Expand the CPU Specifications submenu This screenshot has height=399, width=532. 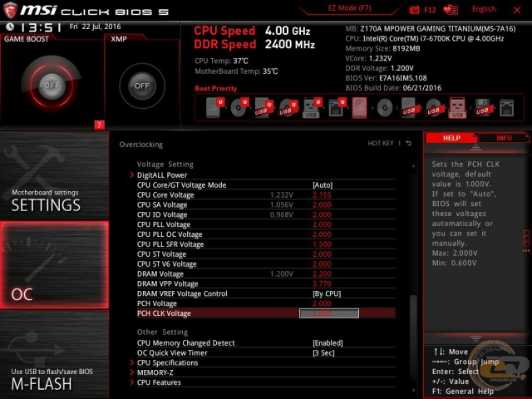167,362
